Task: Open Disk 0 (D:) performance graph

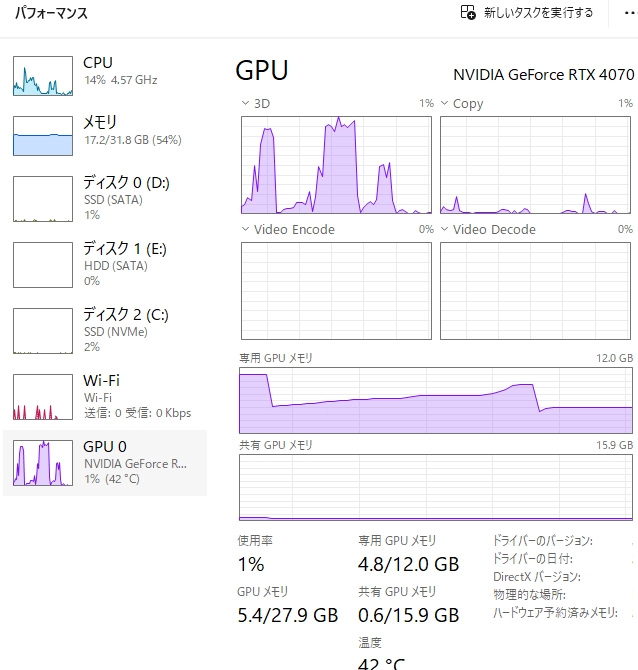Action: (43, 198)
